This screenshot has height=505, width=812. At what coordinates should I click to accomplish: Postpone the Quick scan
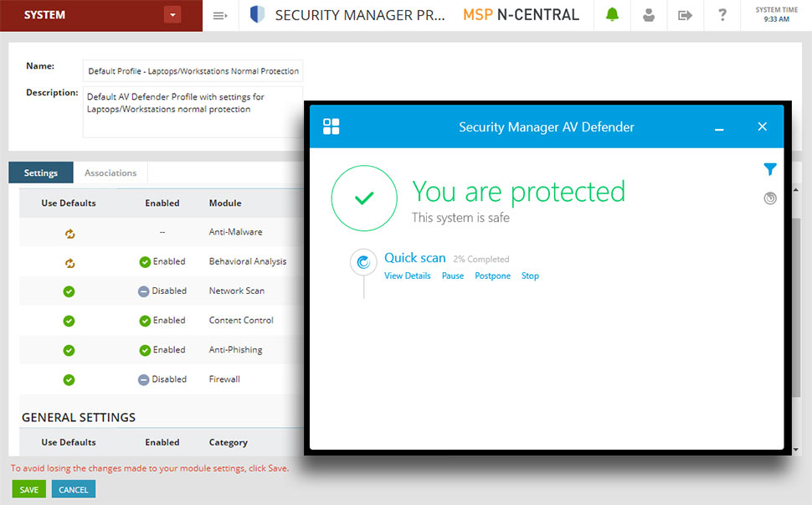click(x=492, y=276)
